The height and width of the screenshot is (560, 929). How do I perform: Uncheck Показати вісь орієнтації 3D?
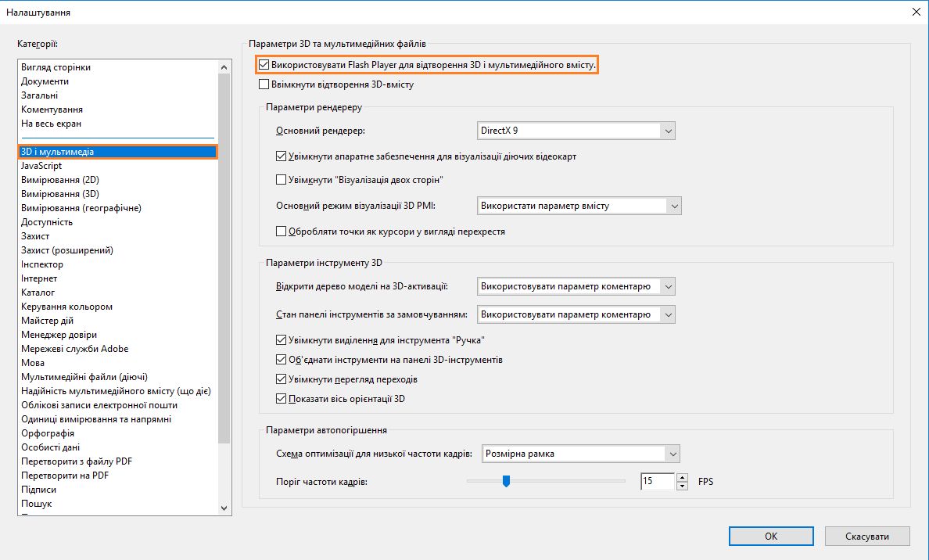[280, 398]
